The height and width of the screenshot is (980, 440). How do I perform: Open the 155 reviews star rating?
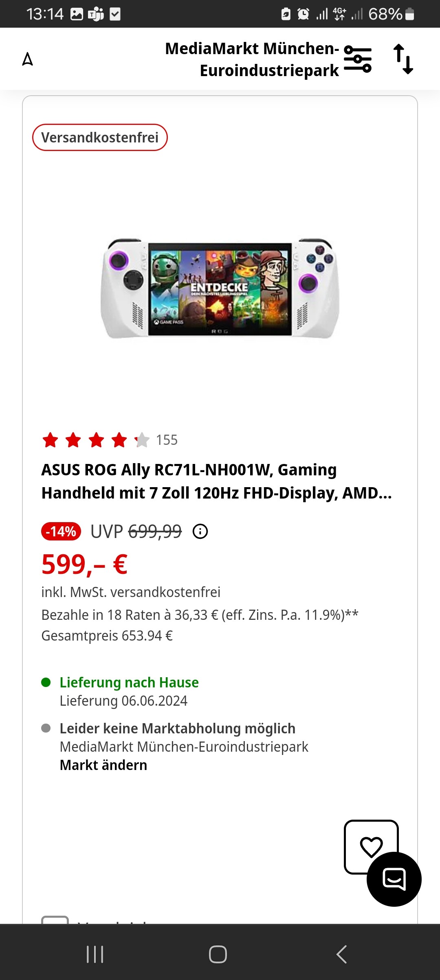point(110,440)
